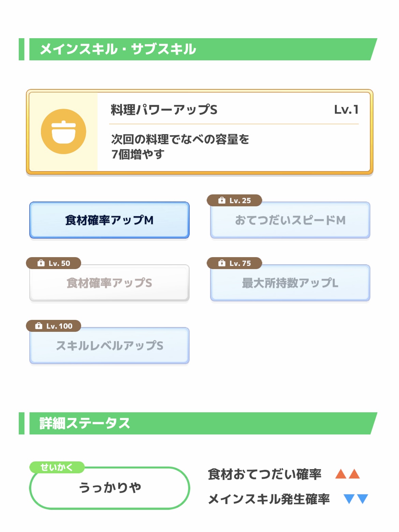Viewport: 399px width, 532px height.
Task: Choose the locked スキルレベルアップS sub skill
Action: [109, 346]
